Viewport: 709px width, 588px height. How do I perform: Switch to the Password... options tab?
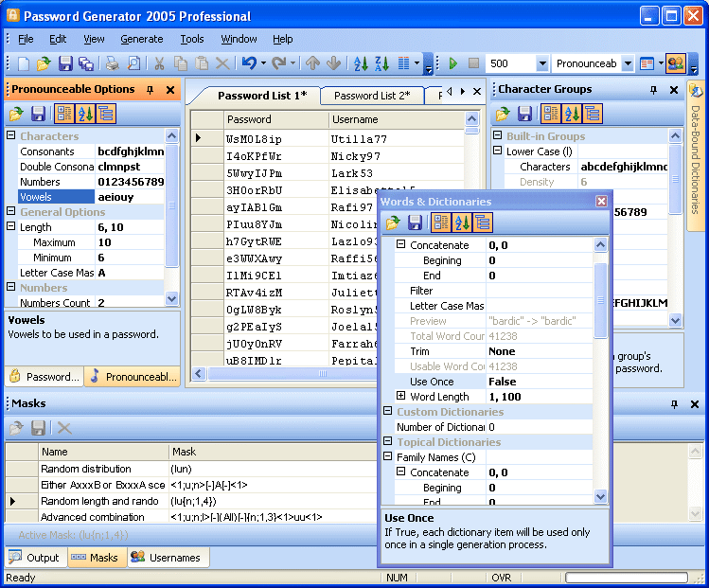44,377
